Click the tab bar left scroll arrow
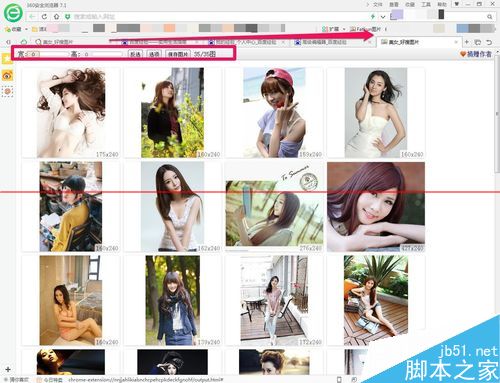 (9, 42)
